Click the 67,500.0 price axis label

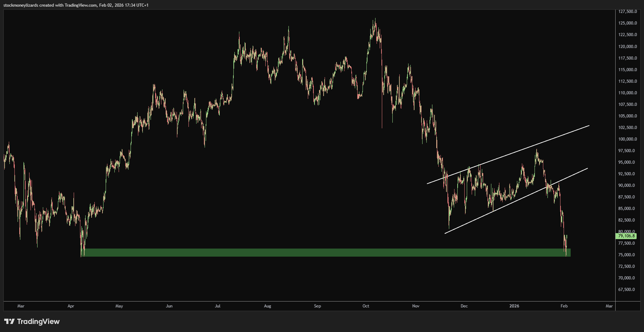coord(628,290)
